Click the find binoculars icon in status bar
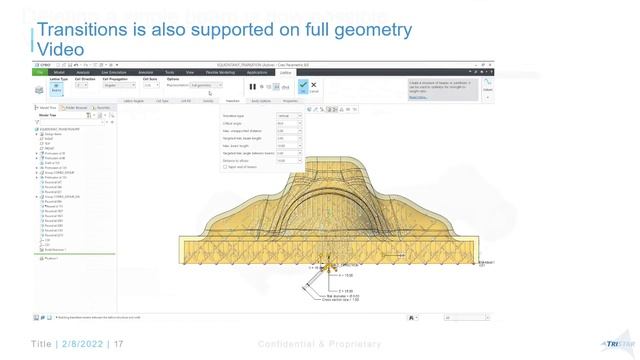The image size is (640, 360). [411, 318]
